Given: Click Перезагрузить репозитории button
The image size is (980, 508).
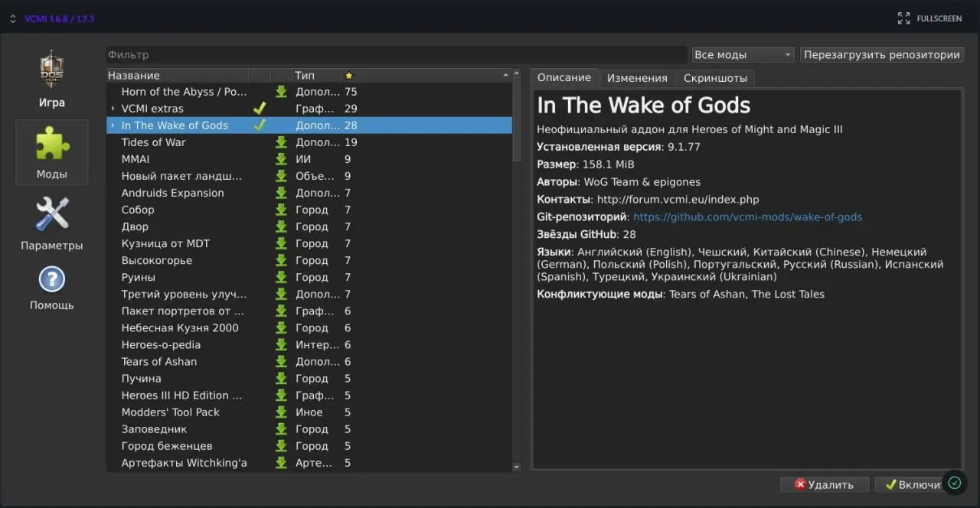Looking at the screenshot, I should (x=882, y=54).
